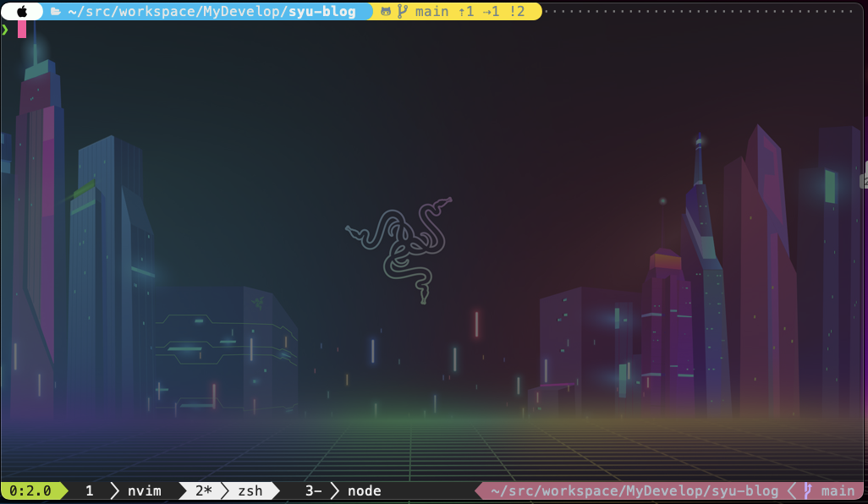Click the "↑1" ahead indicator
The height and width of the screenshot is (504, 868).
pyautogui.click(x=466, y=11)
